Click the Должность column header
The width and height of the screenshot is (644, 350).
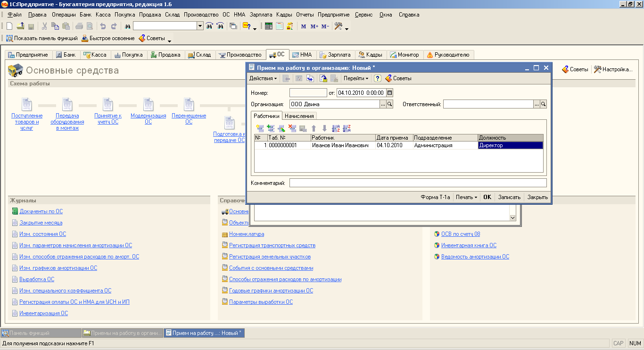[511, 138]
